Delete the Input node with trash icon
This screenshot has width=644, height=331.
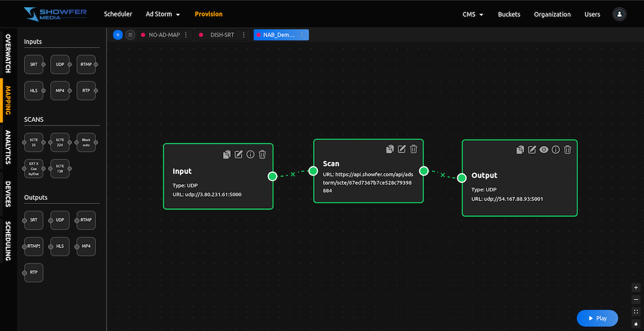[262, 154]
